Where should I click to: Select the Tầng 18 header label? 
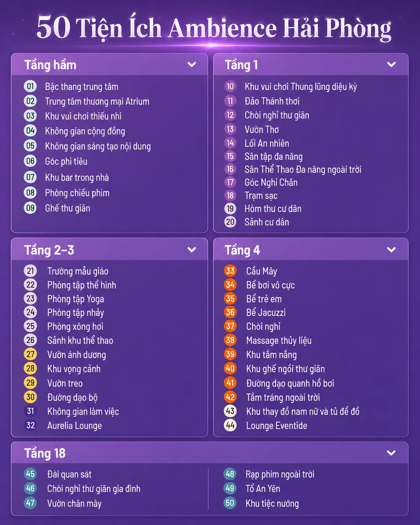pyautogui.click(x=45, y=453)
